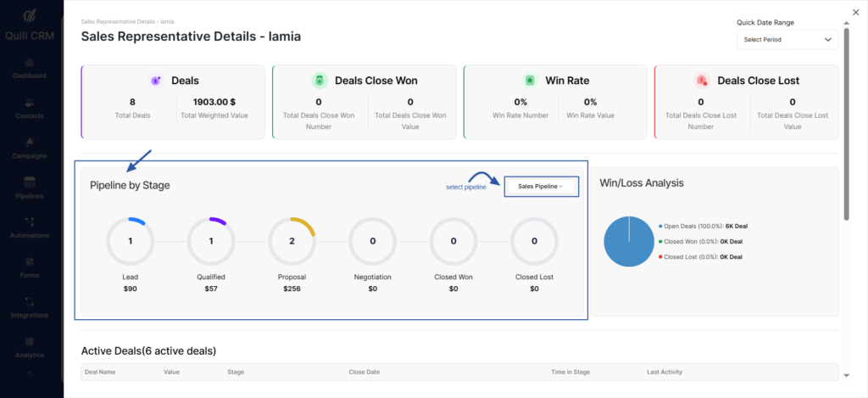Screen dimensions: 868x398
Task: Close the Sales Representative Details dialog
Action: [854, 11]
